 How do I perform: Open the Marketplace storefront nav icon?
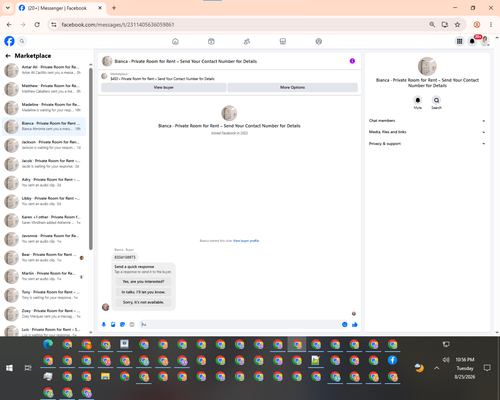pyautogui.click(x=283, y=41)
